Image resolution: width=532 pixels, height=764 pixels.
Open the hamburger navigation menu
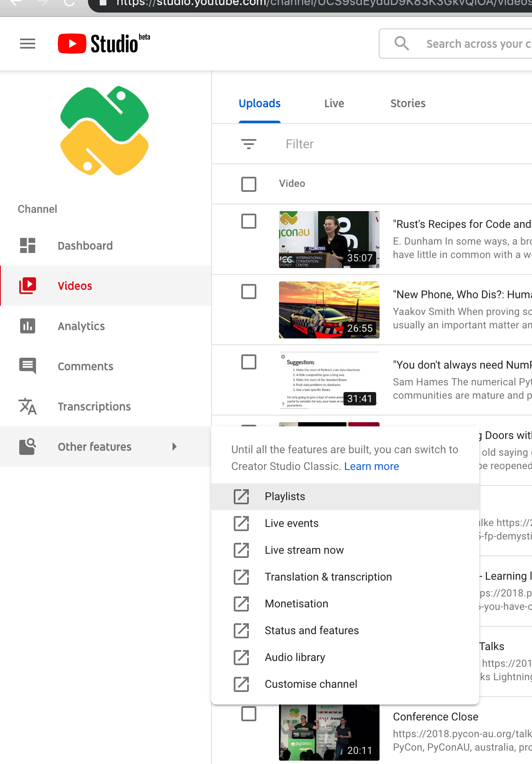(28, 44)
